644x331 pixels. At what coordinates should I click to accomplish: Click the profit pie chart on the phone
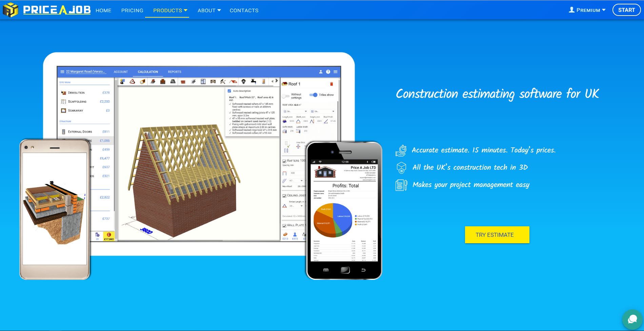click(x=333, y=220)
